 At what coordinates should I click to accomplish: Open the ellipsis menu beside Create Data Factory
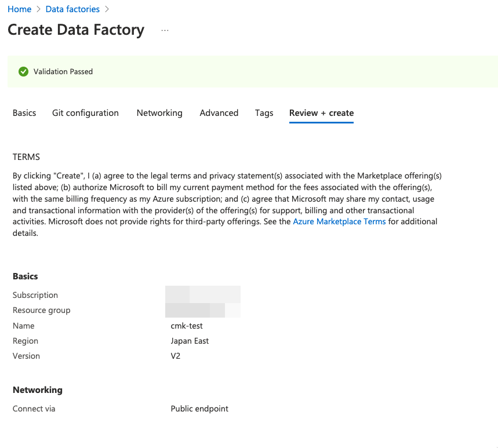point(165,30)
